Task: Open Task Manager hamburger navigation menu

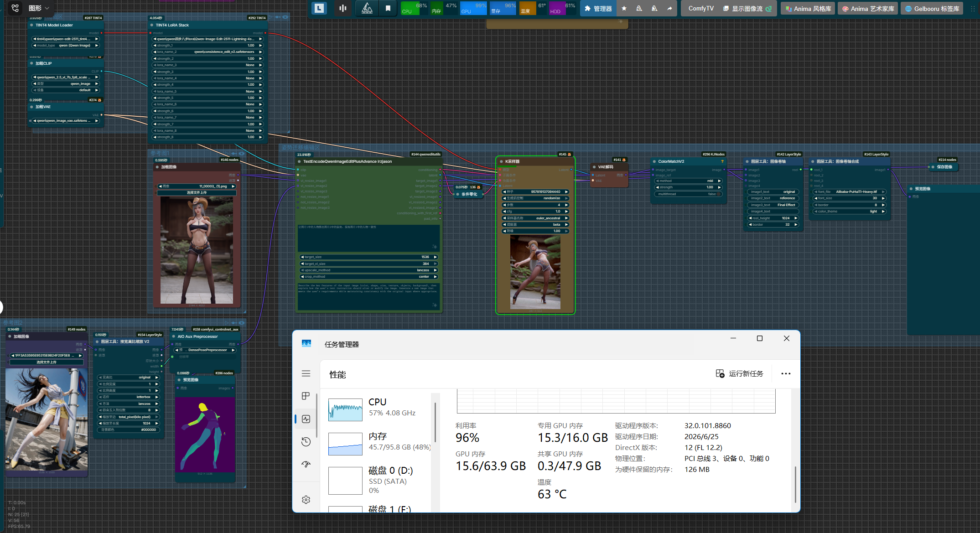Action: pyautogui.click(x=306, y=373)
